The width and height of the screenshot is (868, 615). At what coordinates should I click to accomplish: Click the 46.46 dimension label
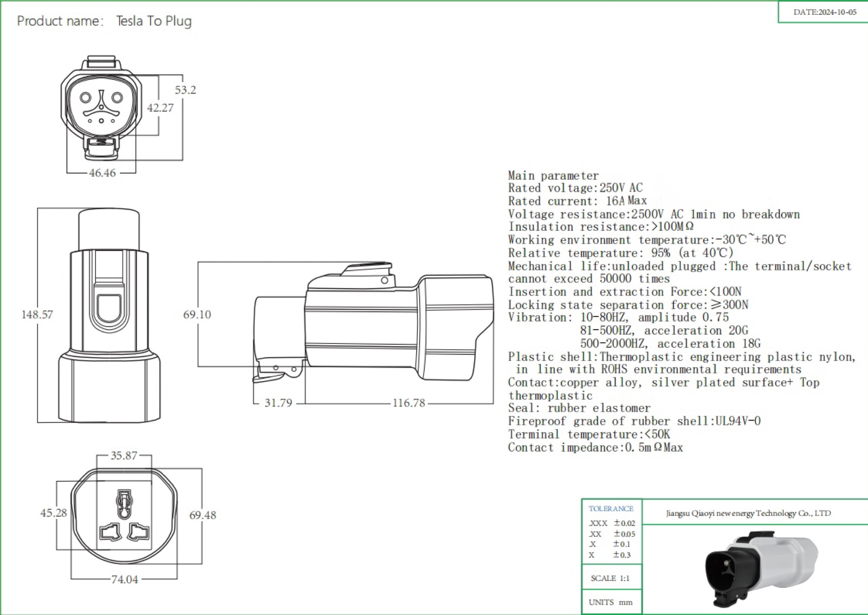102,173
